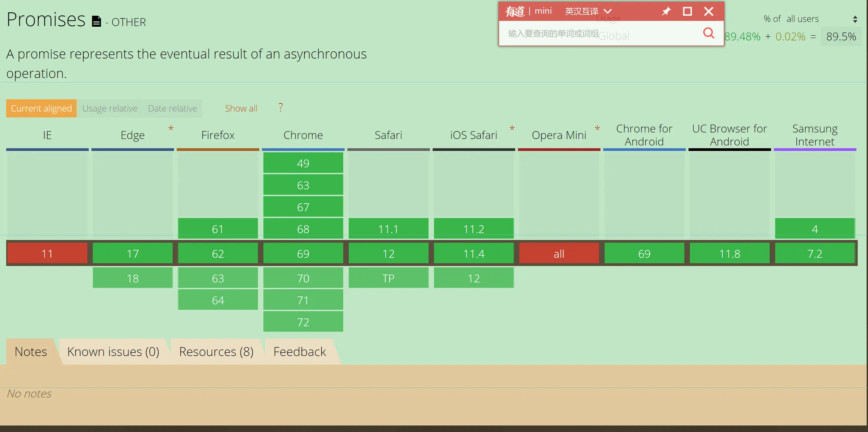Select the Safari 11.1 cell

pos(388,229)
